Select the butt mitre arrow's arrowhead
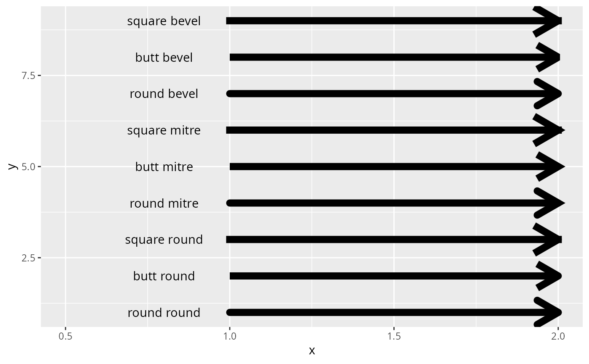 click(x=553, y=167)
